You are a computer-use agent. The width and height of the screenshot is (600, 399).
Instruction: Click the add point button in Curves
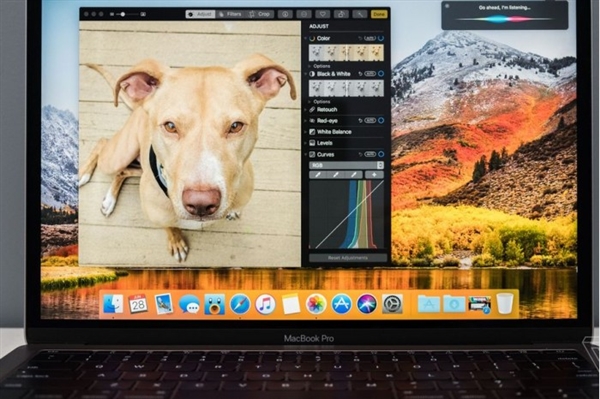click(374, 175)
